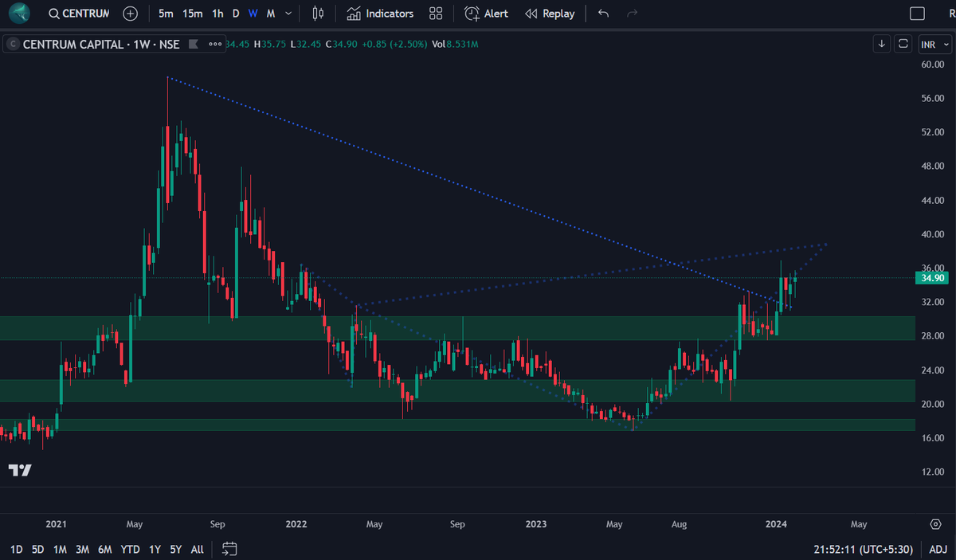956x560 pixels.
Task: Start bar Replay mode
Action: 550,14
